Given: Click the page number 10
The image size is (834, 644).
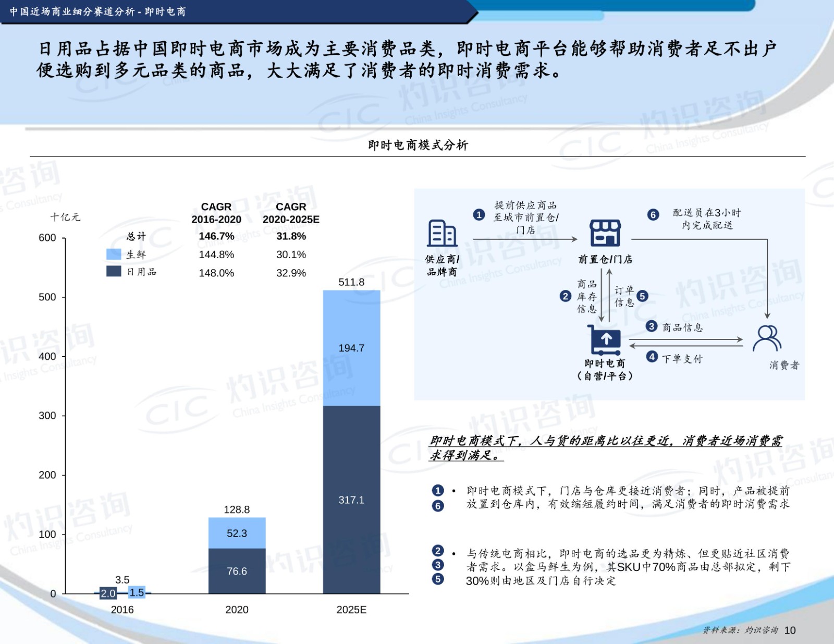Looking at the screenshot, I should [x=790, y=630].
